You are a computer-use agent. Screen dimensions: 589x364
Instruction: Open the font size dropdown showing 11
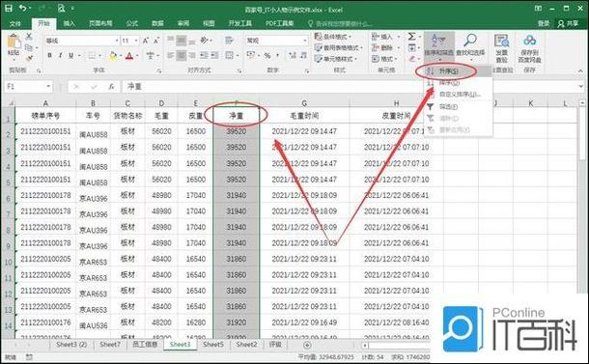(x=136, y=41)
